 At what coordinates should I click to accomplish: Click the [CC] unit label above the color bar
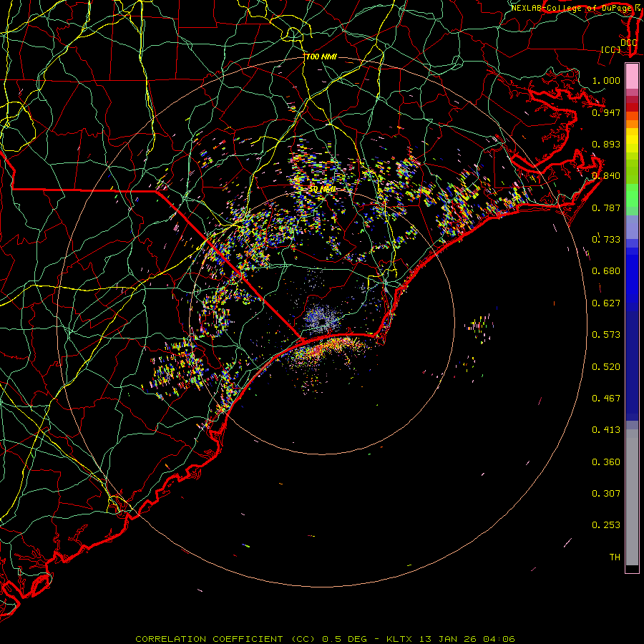point(611,49)
